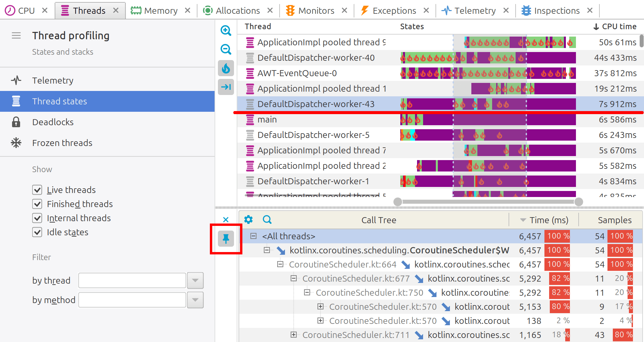Close the CPU tab
644x342 pixels.
(45, 10)
